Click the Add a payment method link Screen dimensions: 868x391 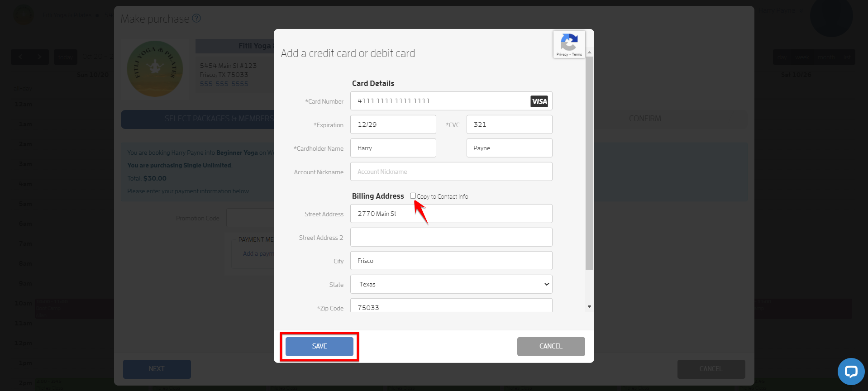click(258, 253)
